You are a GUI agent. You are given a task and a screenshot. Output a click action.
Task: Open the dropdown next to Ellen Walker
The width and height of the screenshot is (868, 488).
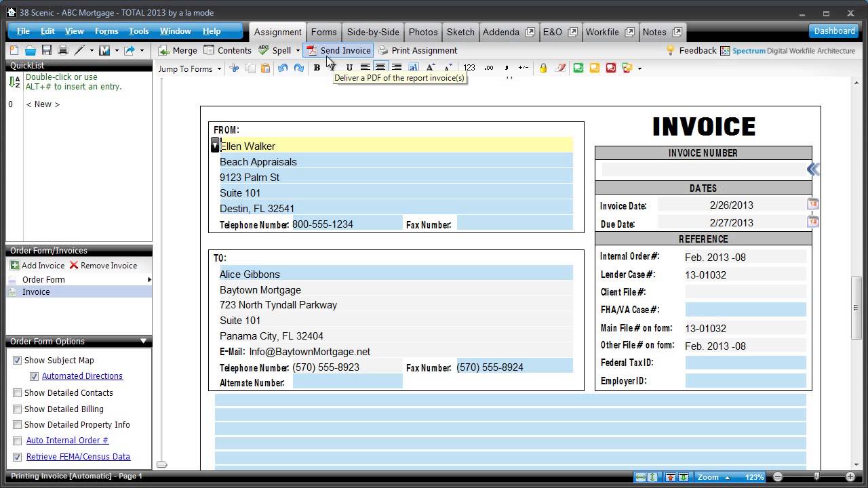point(215,145)
